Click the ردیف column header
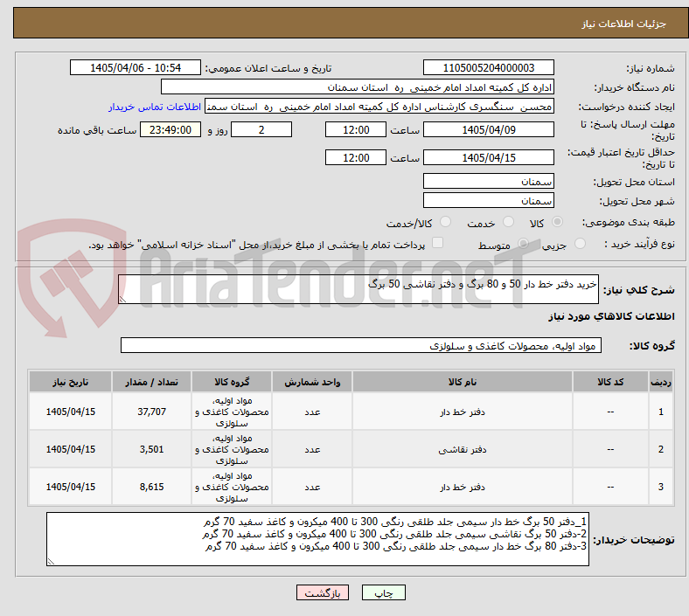Screen dimensions: 689x616 (660, 382)
